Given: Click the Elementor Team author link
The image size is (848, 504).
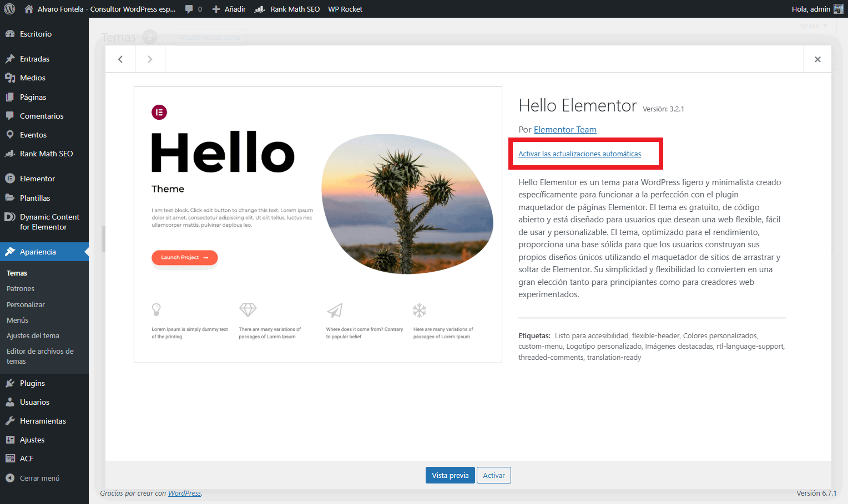Looking at the screenshot, I should click(565, 130).
